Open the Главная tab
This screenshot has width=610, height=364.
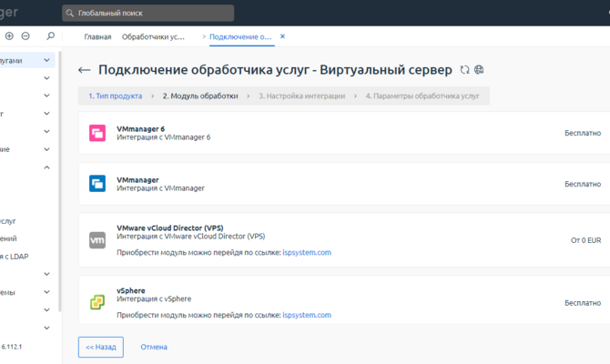[x=97, y=37]
